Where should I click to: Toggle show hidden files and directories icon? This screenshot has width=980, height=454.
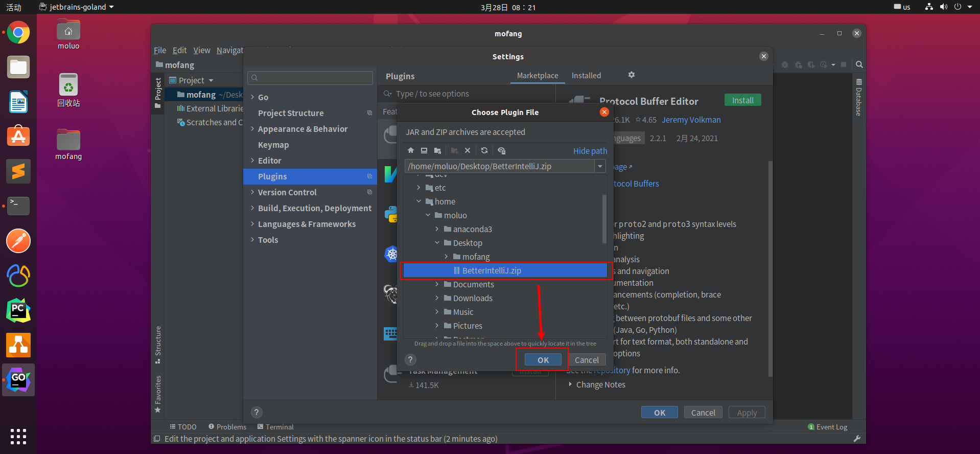pos(502,150)
